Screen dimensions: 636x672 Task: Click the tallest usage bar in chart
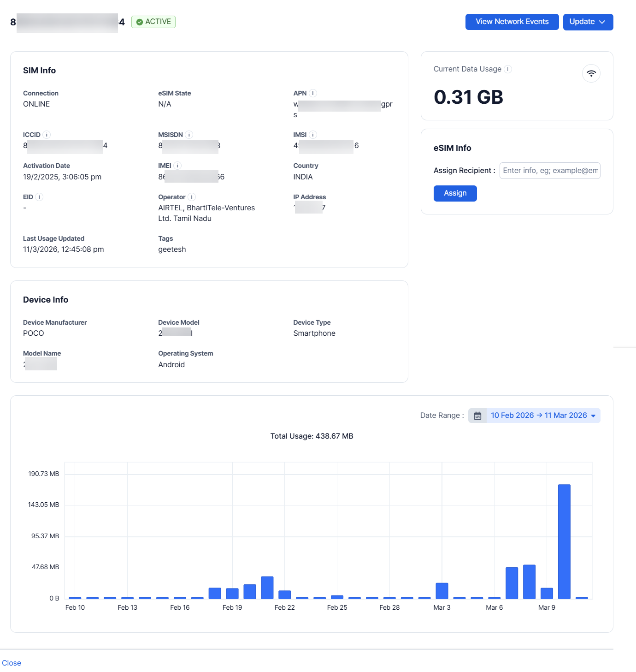coord(564,541)
